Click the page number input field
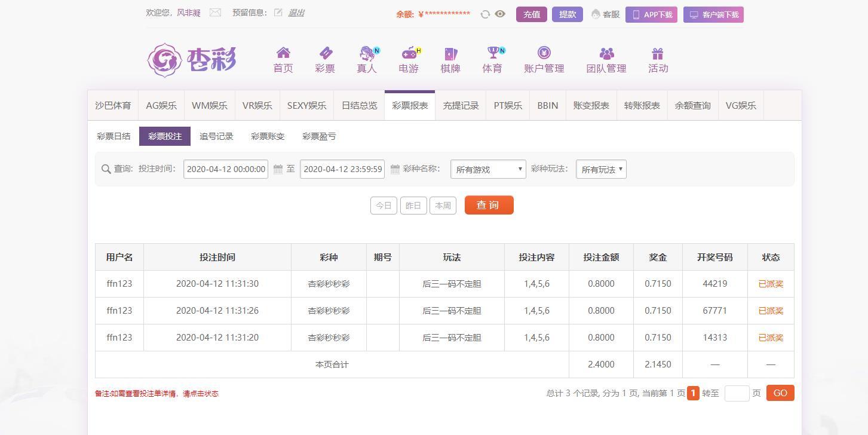 click(737, 393)
